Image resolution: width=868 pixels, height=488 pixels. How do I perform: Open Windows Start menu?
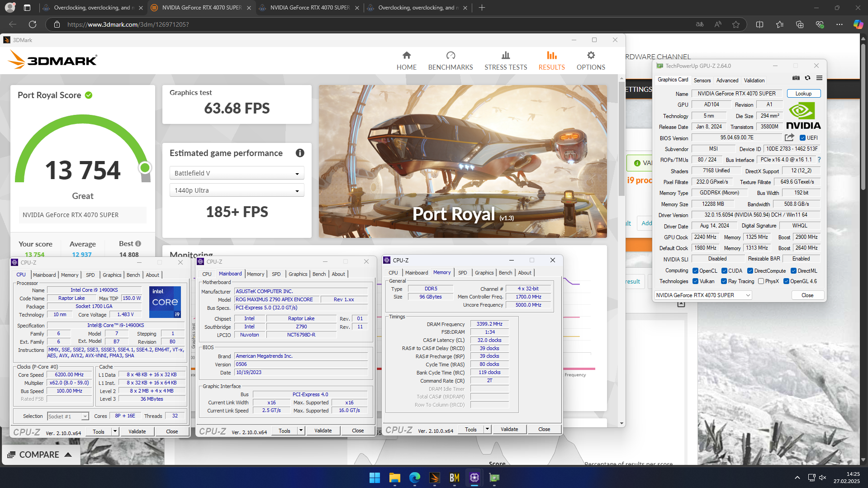pos(375,478)
